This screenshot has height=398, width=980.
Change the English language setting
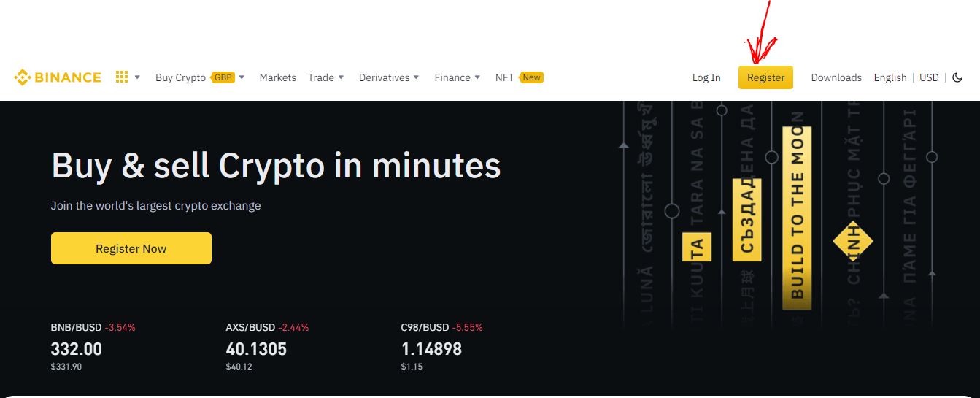pos(890,77)
